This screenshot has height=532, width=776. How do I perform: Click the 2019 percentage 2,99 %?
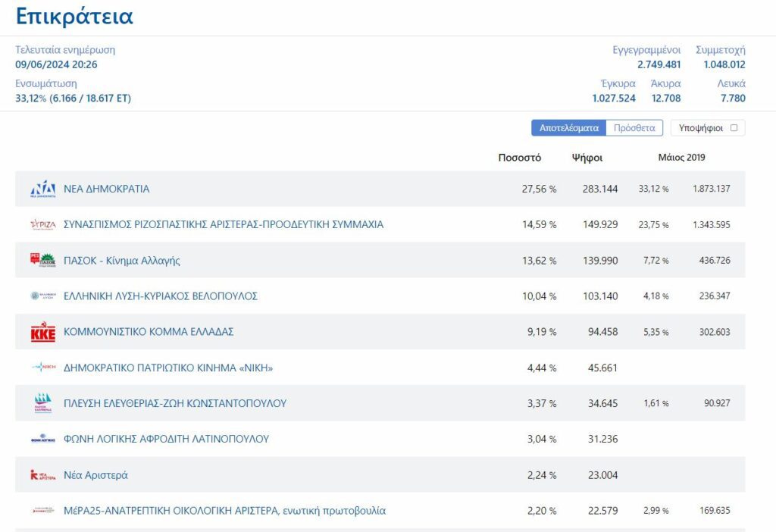(656, 510)
